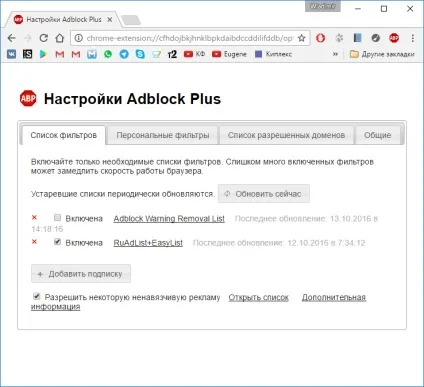Enable Adblock Warning Removal List checkbox
The width and height of the screenshot is (424, 387).
point(57,218)
